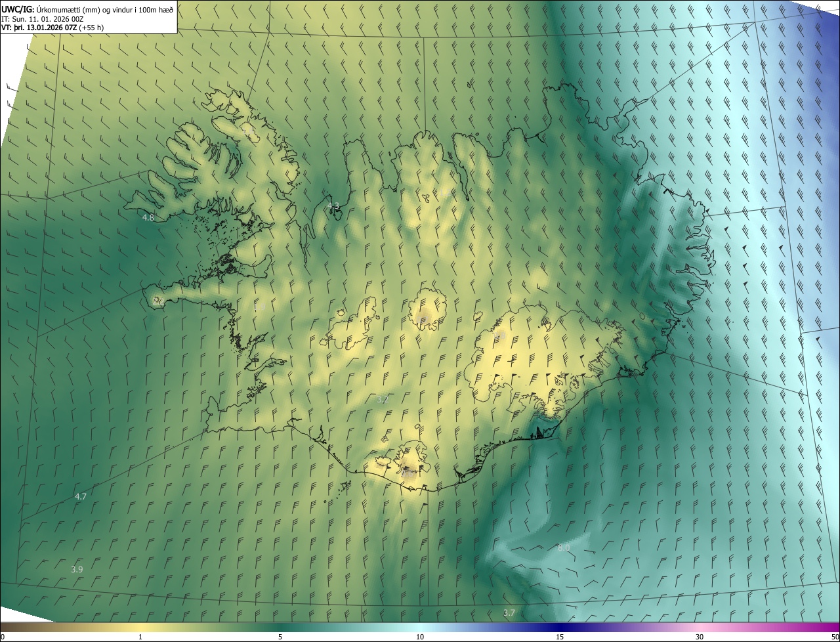Image resolution: width=840 pixels, height=642 pixels.
Task: Click the 3.2 value label on the map
Action: (x=383, y=399)
